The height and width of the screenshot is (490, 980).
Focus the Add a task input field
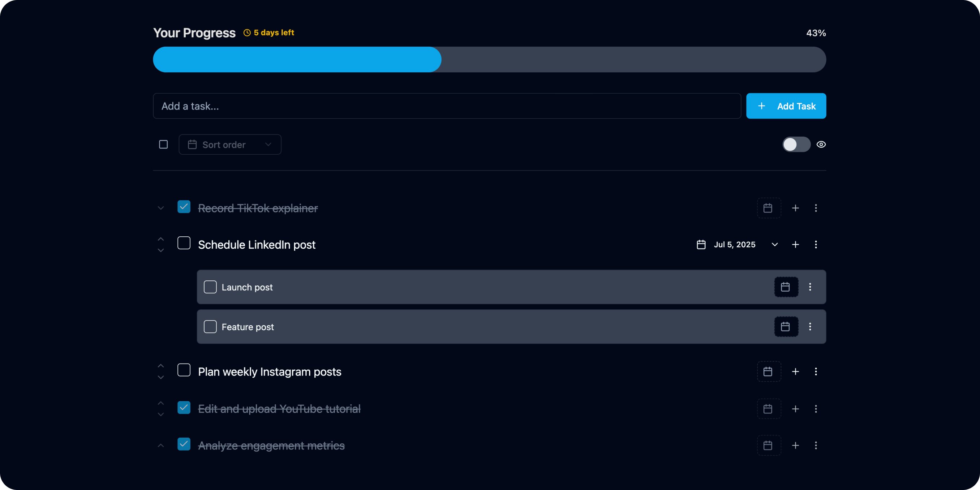coord(447,106)
